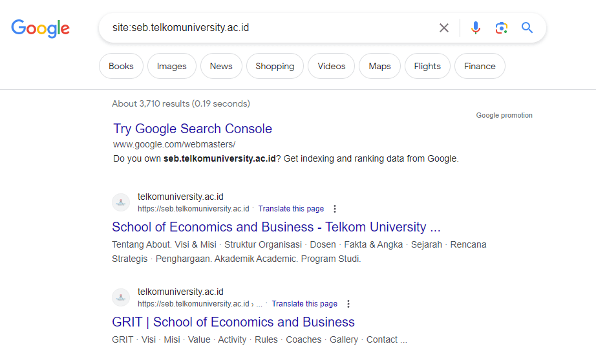Click the magnifying glass search button
Viewport: 596px width, 364px height.
point(527,28)
